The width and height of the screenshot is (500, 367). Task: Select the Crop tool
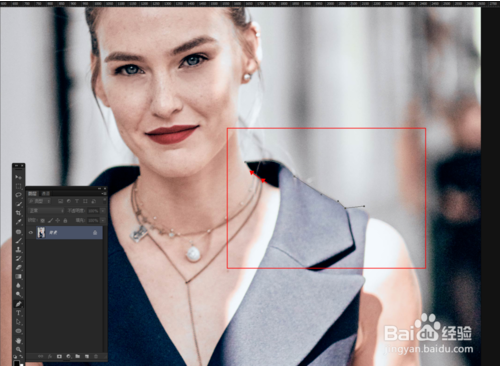coord(18,213)
